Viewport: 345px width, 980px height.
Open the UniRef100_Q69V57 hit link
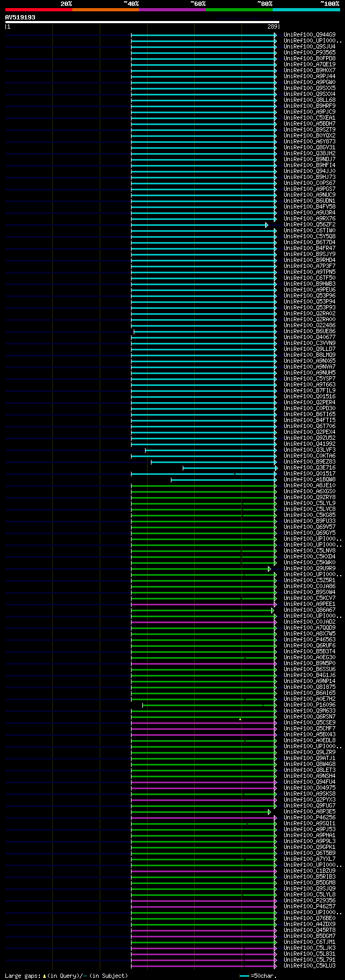pos(309,527)
